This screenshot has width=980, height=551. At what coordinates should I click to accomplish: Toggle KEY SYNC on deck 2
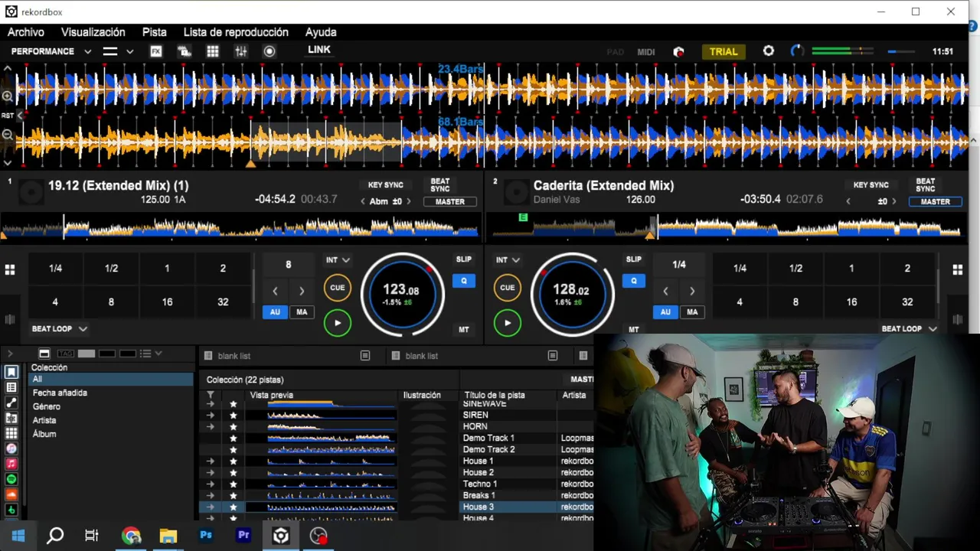[871, 185]
